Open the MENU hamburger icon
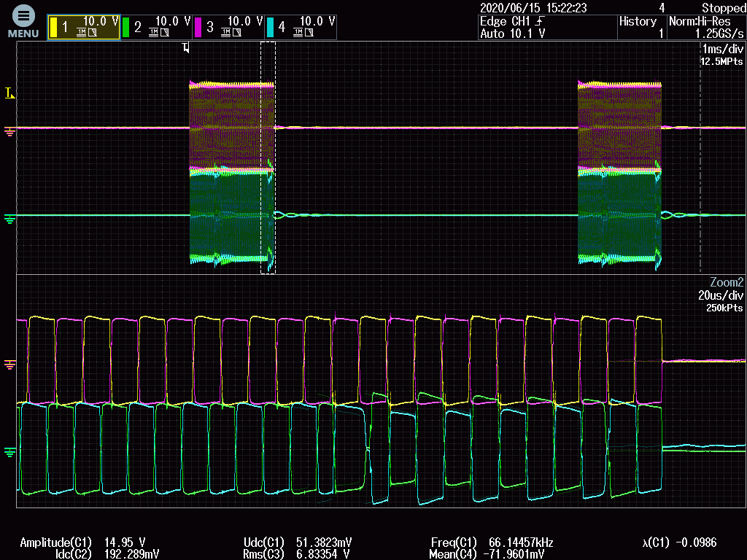 coord(23,16)
